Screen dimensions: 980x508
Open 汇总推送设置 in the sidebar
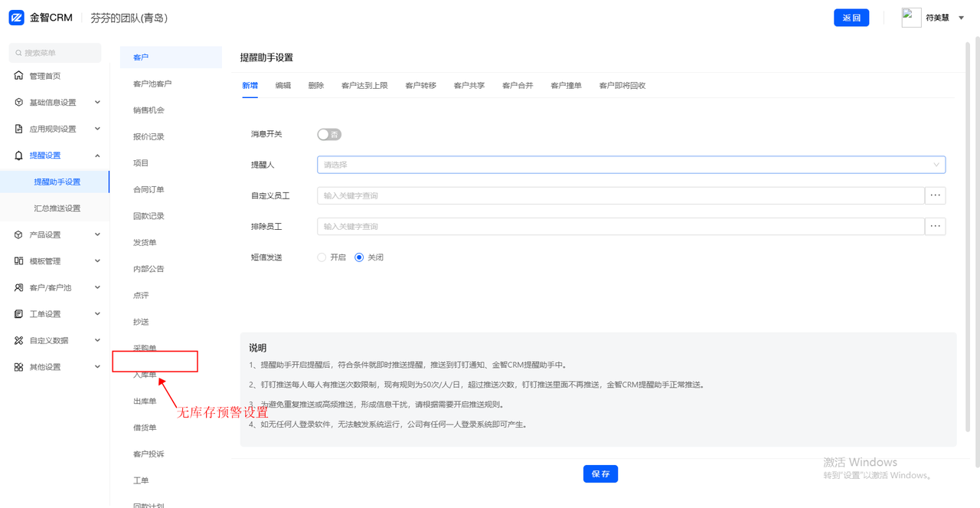57,208
